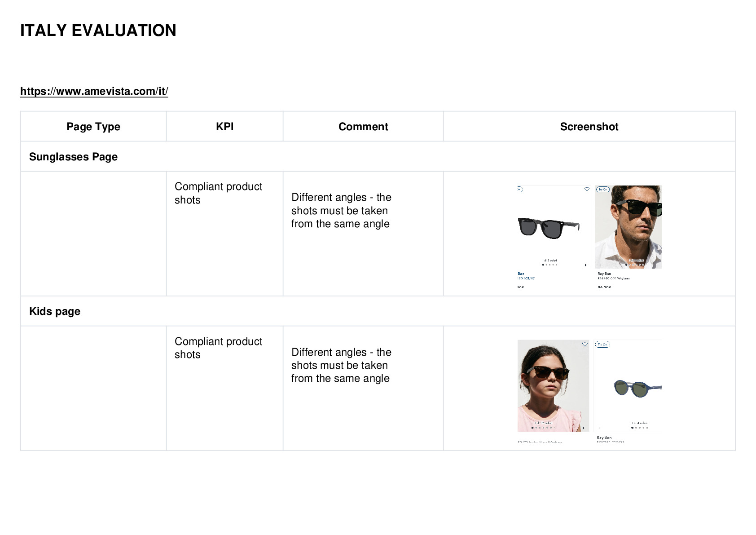Click next arrow under black sunglasses product
The height and width of the screenshot is (535, 756).
[x=585, y=265]
